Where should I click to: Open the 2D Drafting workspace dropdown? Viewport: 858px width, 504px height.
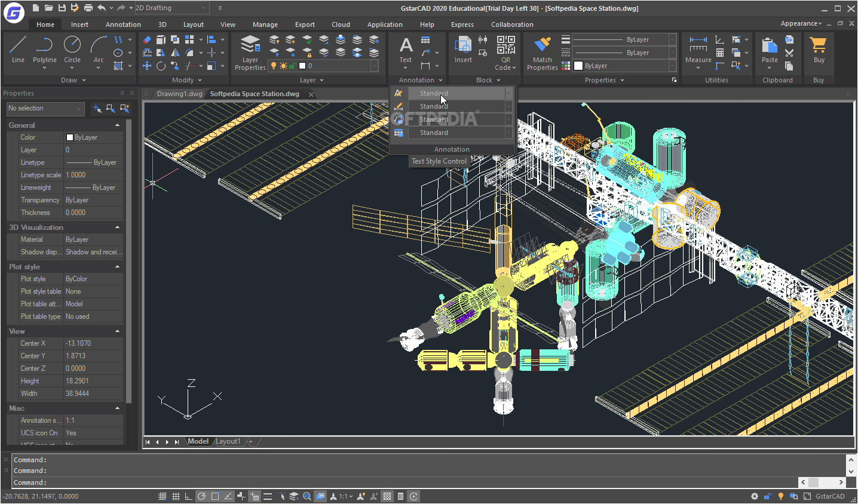click(171, 8)
